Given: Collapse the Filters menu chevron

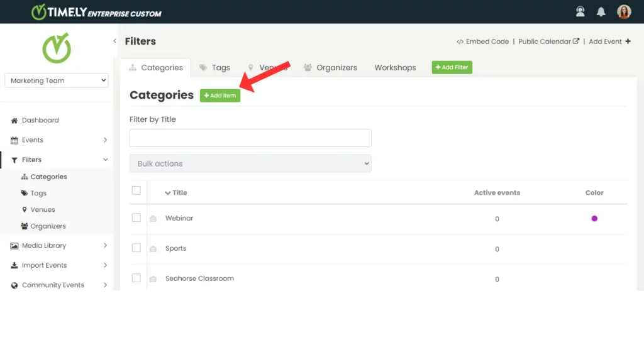Looking at the screenshot, I should (x=106, y=160).
